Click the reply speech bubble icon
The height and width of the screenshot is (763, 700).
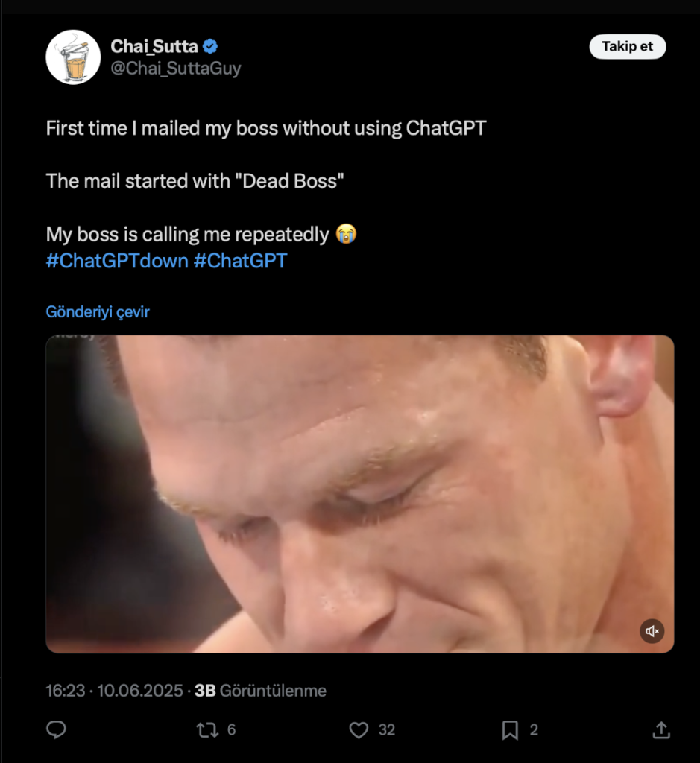(57, 730)
